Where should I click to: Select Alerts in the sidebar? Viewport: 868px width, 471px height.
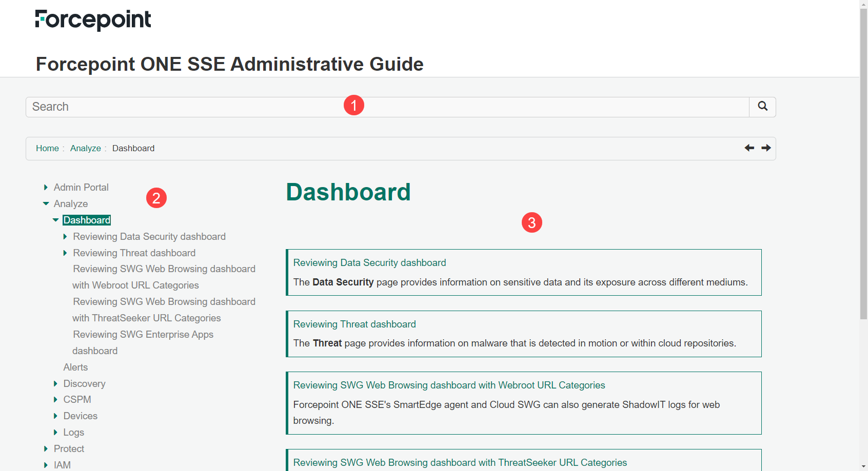[x=75, y=367]
